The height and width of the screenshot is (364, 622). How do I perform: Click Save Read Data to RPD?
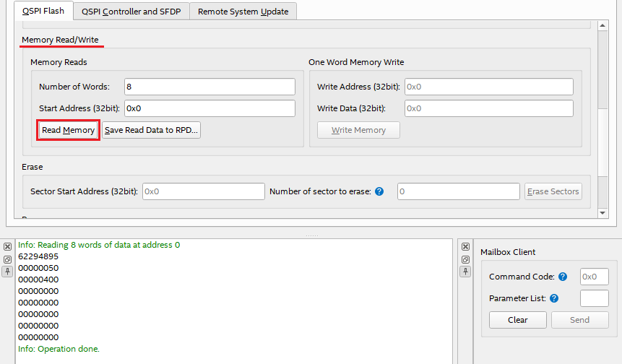click(151, 130)
